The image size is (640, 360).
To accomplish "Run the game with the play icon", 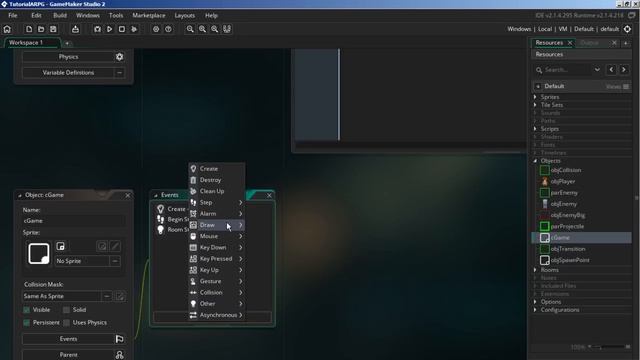I will pos(109,29).
